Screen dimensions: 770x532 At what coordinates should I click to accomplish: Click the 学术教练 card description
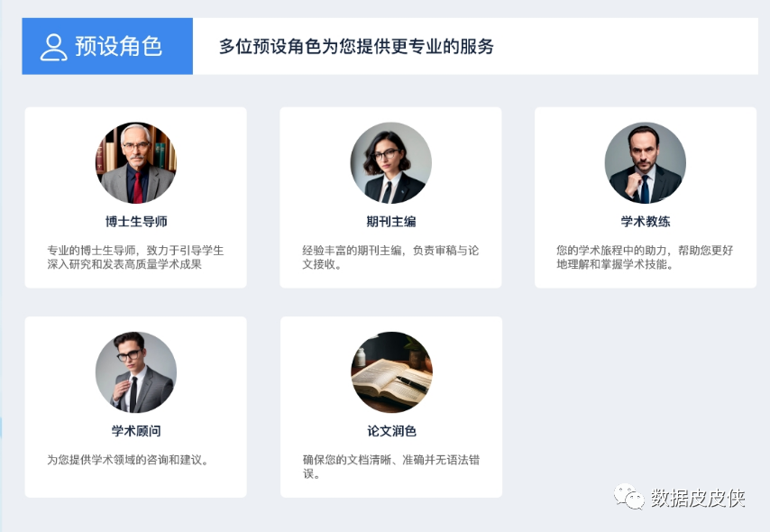point(645,257)
